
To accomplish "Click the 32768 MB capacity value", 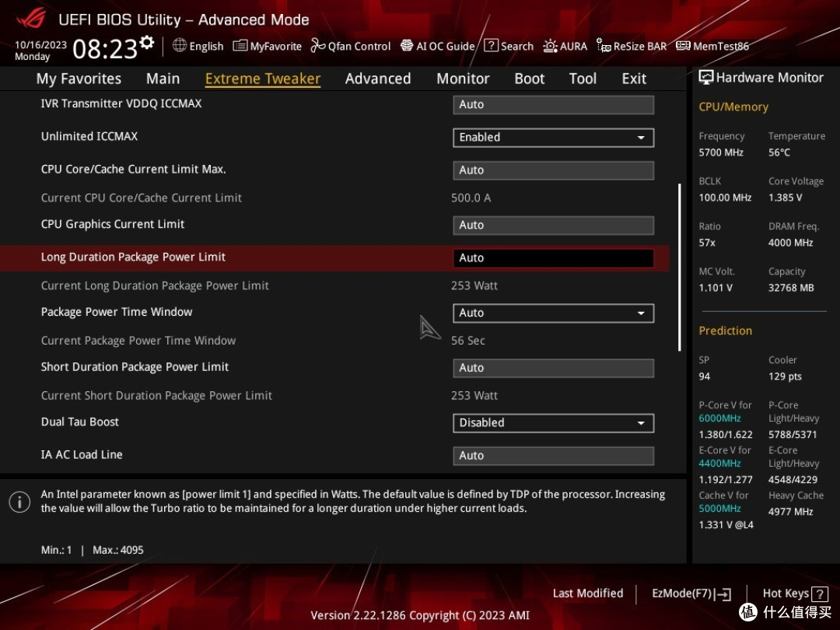I will click(x=791, y=289).
